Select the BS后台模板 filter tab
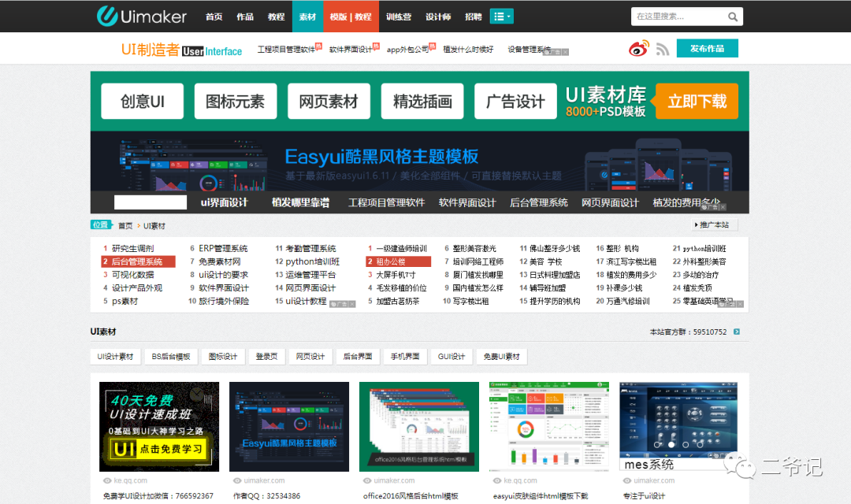 click(x=171, y=357)
